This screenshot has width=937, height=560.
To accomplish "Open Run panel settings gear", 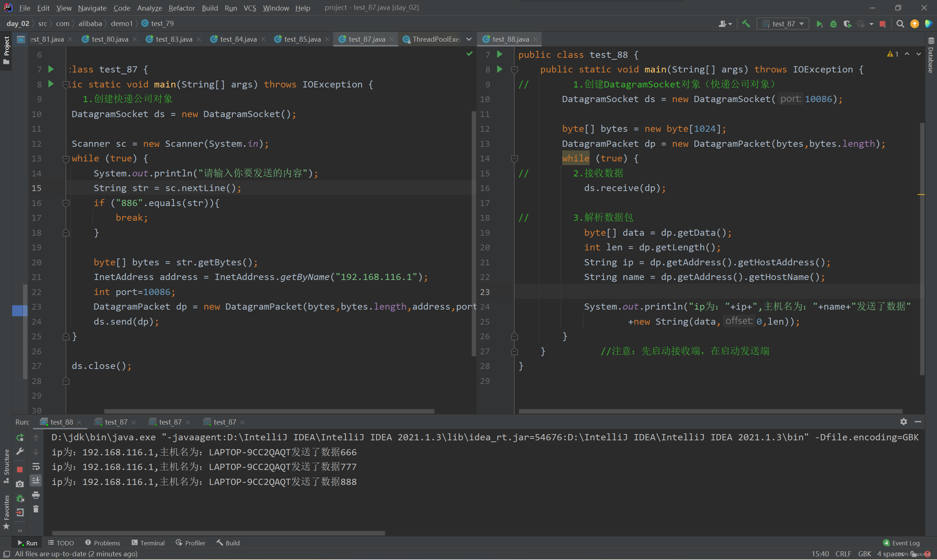I will pos(903,422).
